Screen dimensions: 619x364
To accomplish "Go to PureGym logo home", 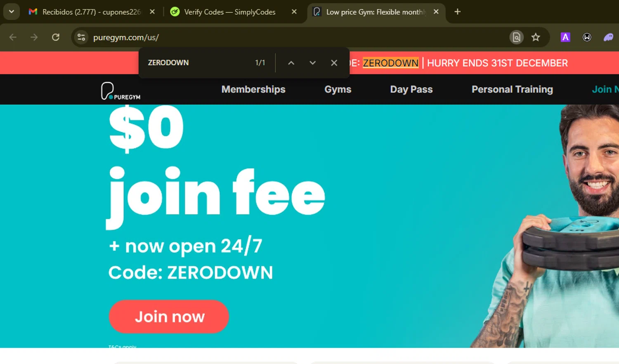I will [x=120, y=91].
